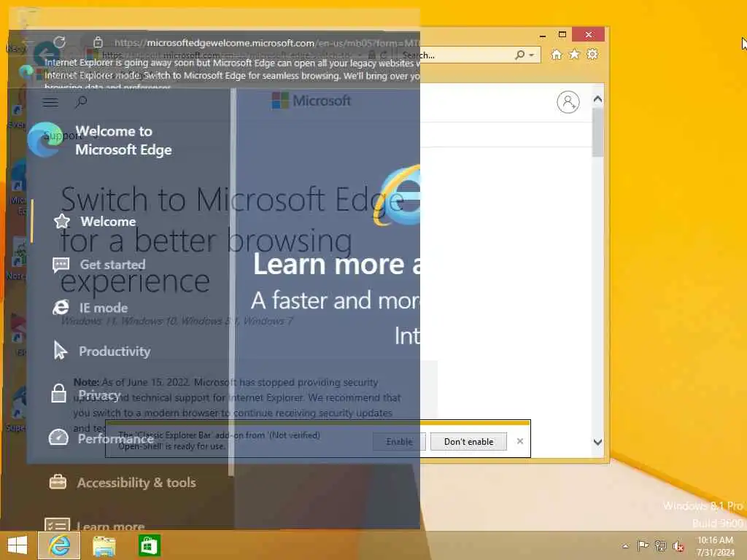Click the Internet Explorer scrollbar up arrow
747x560 pixels.
click(597, 99)
